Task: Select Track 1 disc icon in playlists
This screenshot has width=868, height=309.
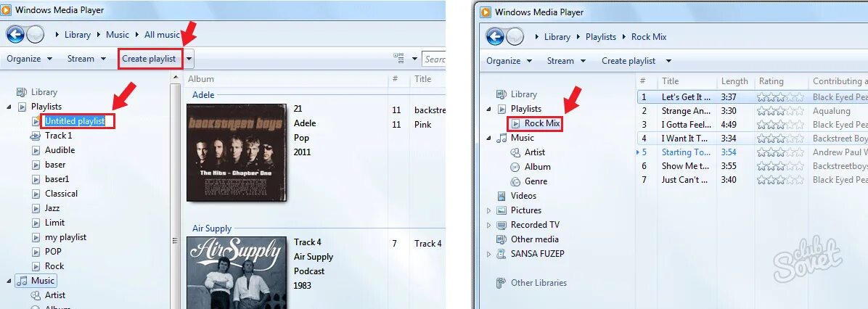Action: pos(36,136)
